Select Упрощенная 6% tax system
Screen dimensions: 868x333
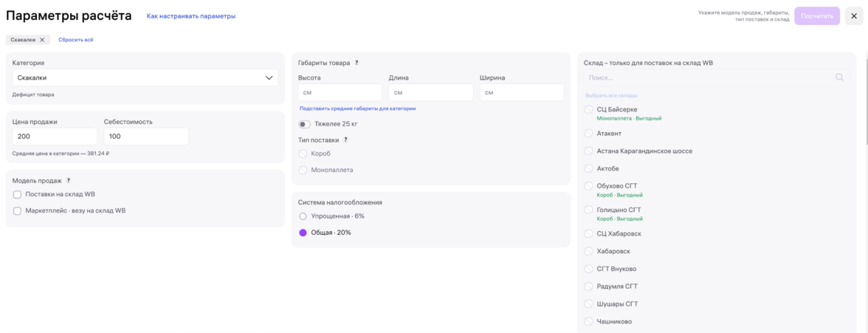tap(303, 216)
